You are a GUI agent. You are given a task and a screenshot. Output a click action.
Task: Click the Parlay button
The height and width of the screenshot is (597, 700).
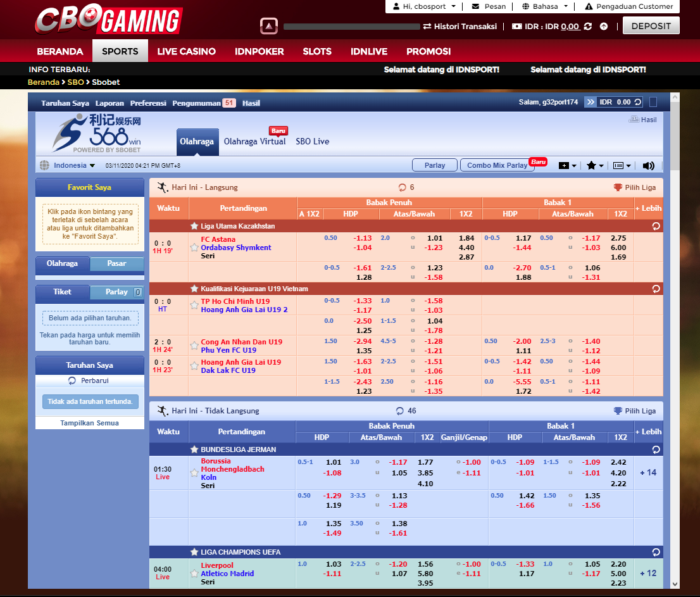tap(434, 165)
